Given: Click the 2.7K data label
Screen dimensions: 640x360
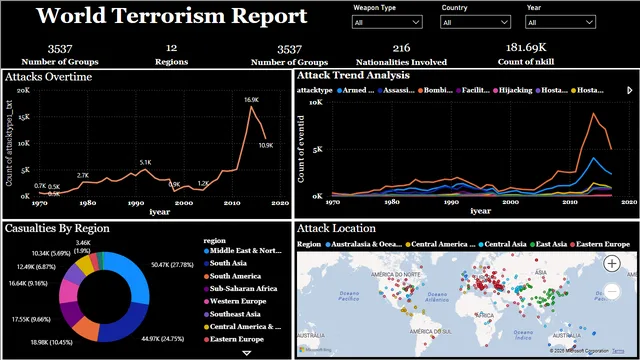Looking at the screenshot, I should pos(83,176).
